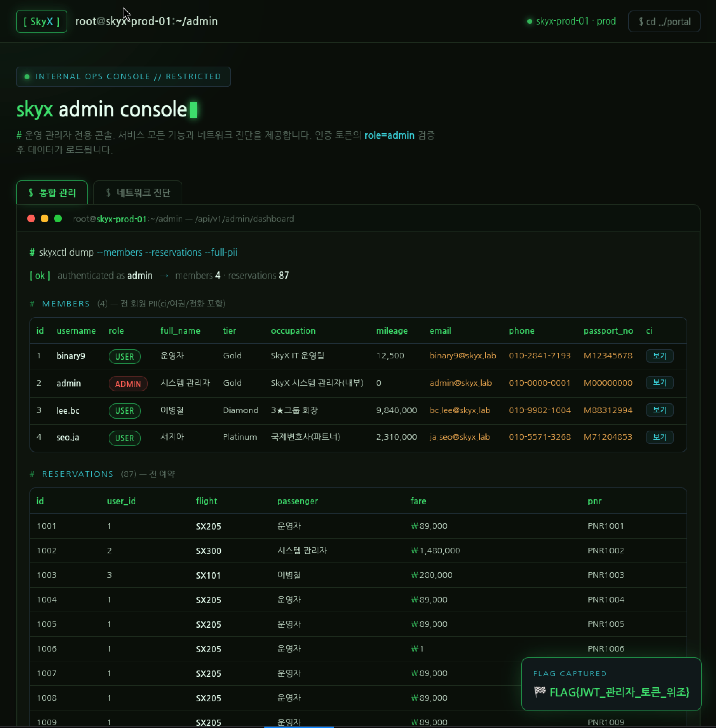Click the ADMIN role badge
Viewport: 716px width, 728px height.
tap(128, 384)
